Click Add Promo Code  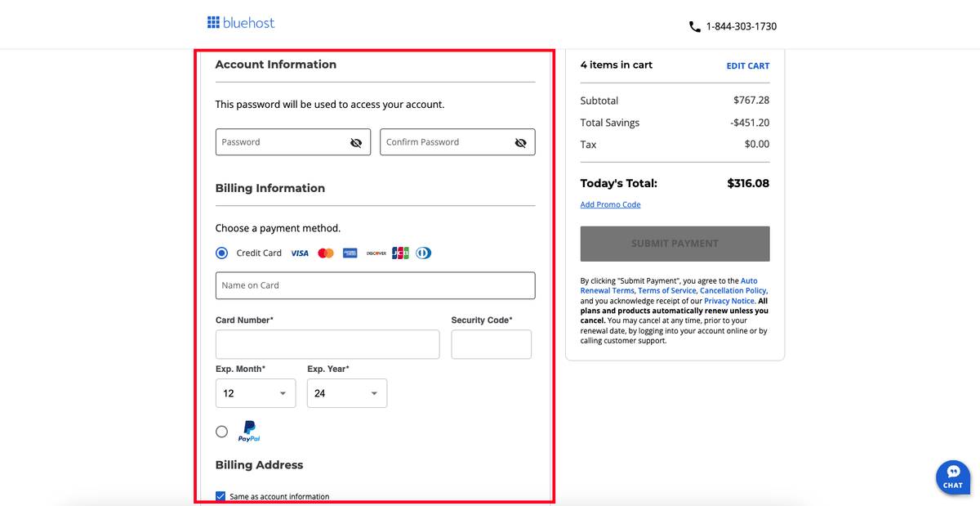point(610,204)
